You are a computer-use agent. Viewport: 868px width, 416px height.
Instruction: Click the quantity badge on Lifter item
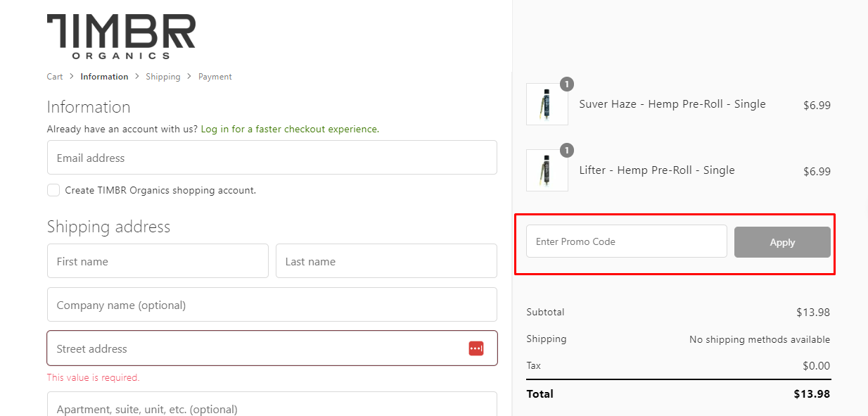(x=567, y=151)
